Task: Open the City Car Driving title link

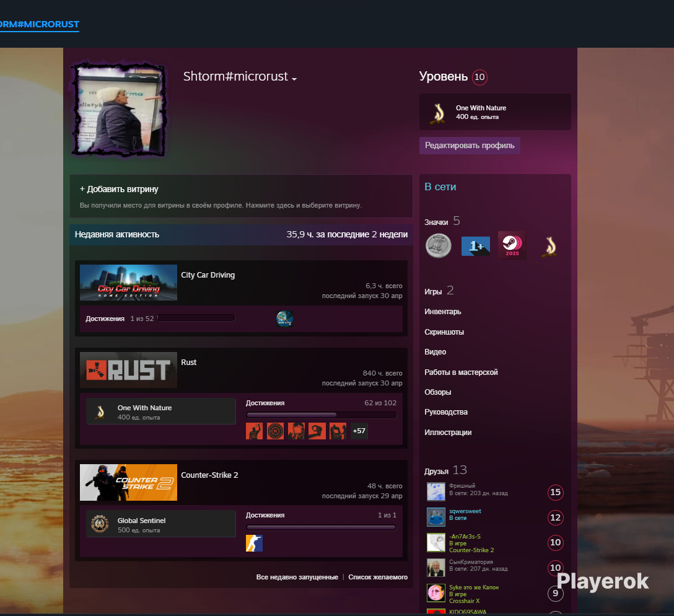Action: pyautogui.click(x=208, y=275)
